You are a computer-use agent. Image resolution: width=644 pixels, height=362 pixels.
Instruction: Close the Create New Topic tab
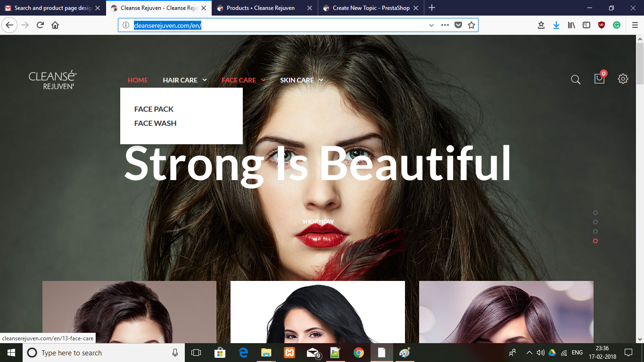click(x=416, y=8)
